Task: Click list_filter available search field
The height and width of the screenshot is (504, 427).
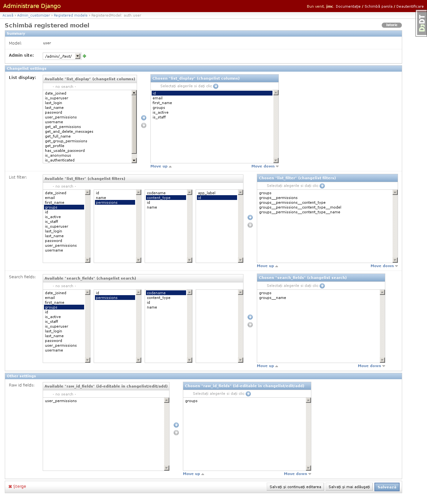Action: tap(143, 186)
